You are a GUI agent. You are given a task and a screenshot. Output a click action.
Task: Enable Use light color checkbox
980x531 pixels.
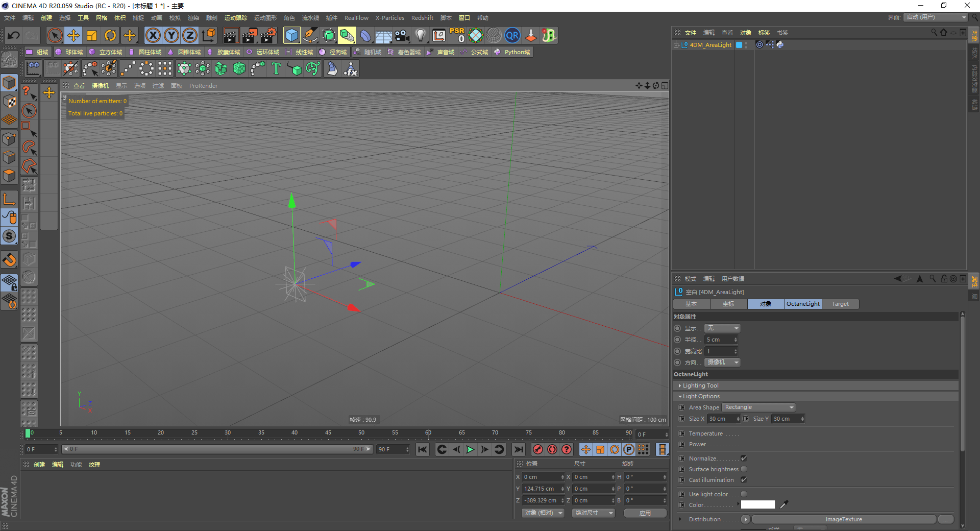[744, 494]
